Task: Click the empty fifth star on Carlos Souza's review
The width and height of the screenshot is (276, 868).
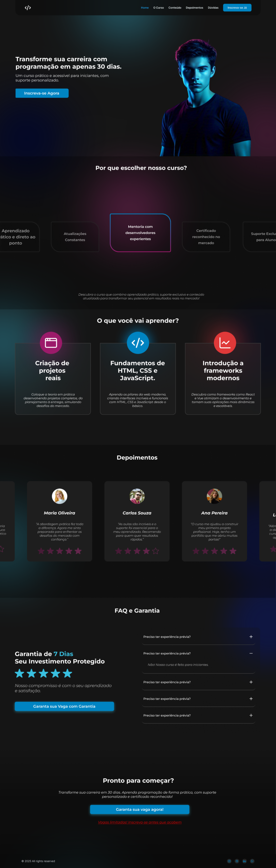Action: [x=155, y=551]
